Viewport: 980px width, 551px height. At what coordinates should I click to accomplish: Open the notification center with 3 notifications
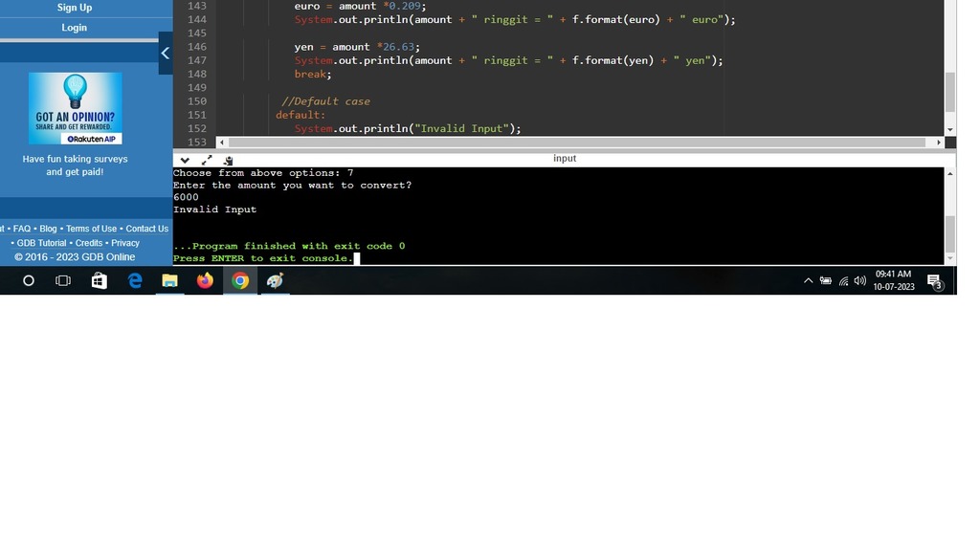point(935,282)
